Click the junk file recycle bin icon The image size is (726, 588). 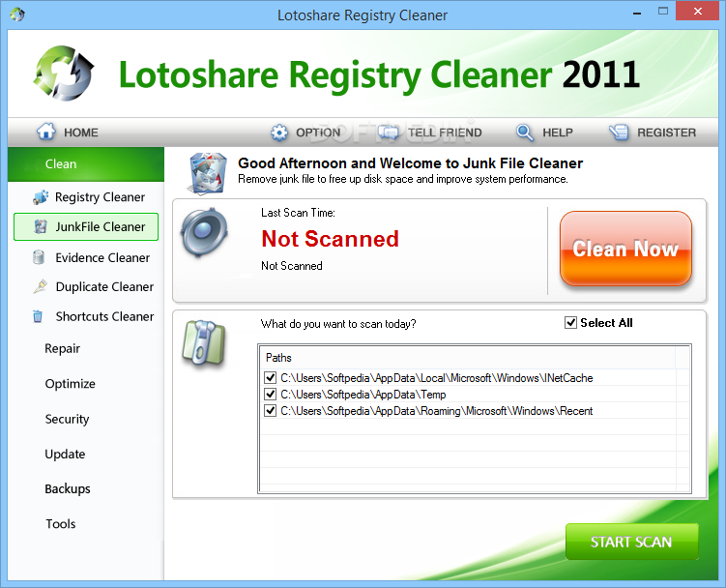click(x=208, y=173)
